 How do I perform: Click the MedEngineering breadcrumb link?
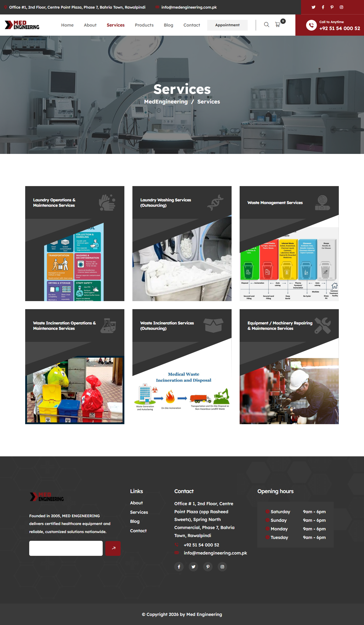coord(166,102)
